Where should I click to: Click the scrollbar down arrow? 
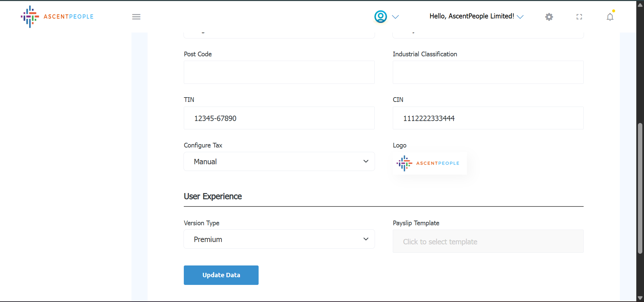640,298
